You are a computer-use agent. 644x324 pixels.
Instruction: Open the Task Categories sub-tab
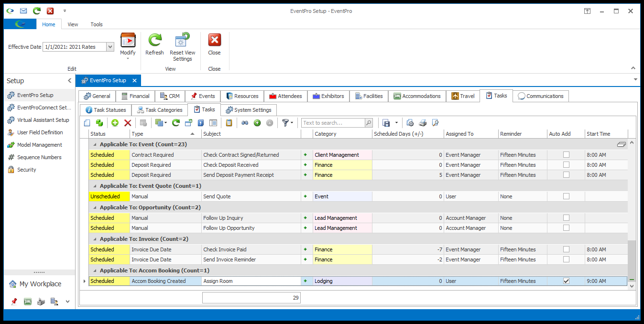[x=160, y=110]
